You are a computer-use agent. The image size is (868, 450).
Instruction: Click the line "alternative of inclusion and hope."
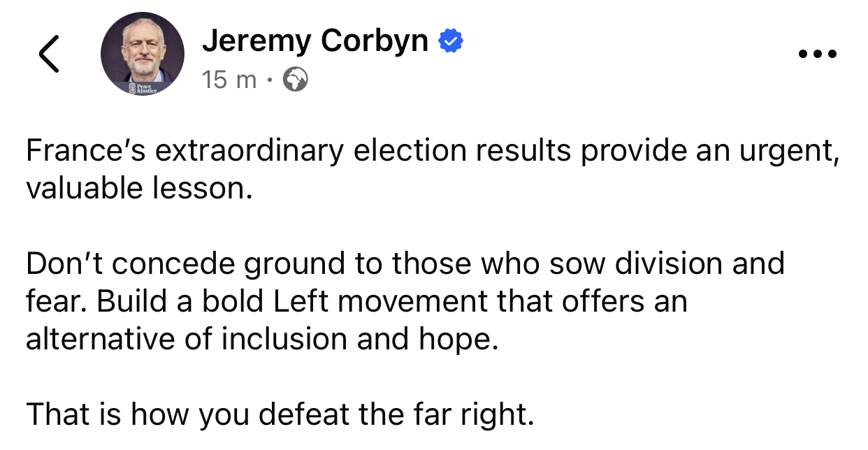click(x=262, y=338)
